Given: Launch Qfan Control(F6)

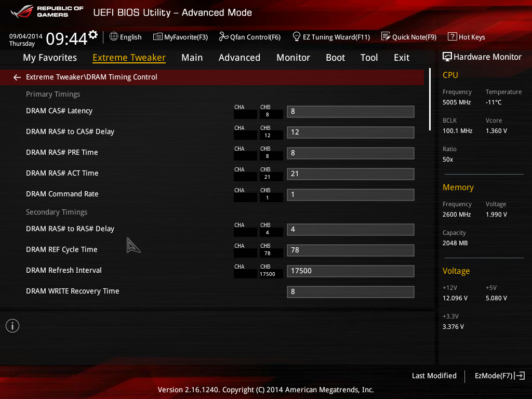Looking at the screenshot, I should pyautogui.click(x=255, y=37).
